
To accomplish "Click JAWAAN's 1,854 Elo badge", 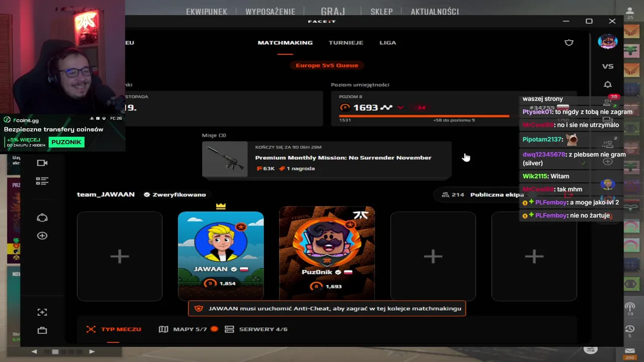I will [221, 284].
